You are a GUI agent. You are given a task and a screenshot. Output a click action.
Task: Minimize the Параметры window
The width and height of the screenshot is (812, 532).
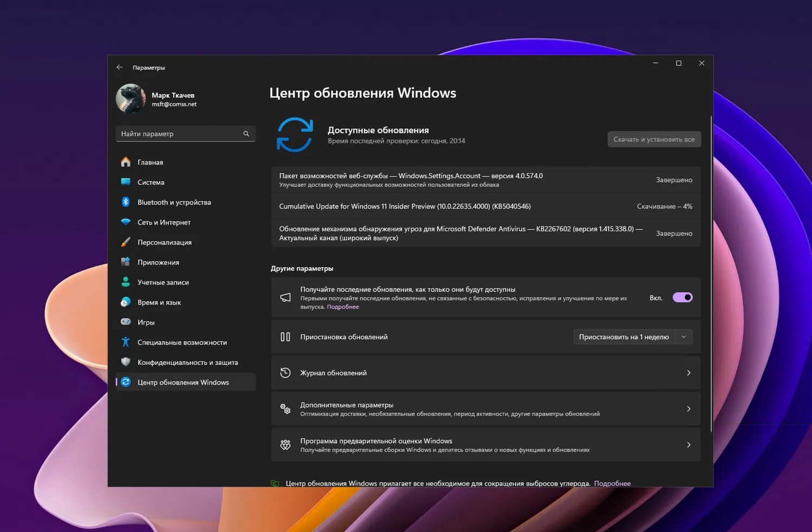click(x=656, y=63)
